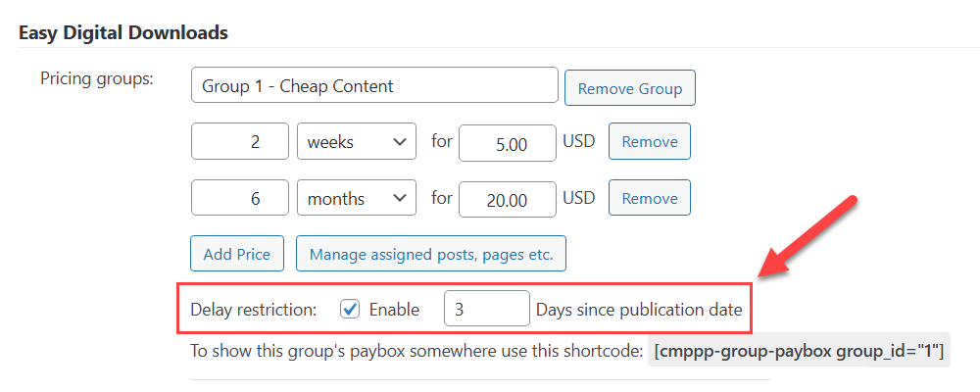The height and width of the screenshot is (392, 980).
Task: Open the weeks period dropdown
Action: (357, 141)
